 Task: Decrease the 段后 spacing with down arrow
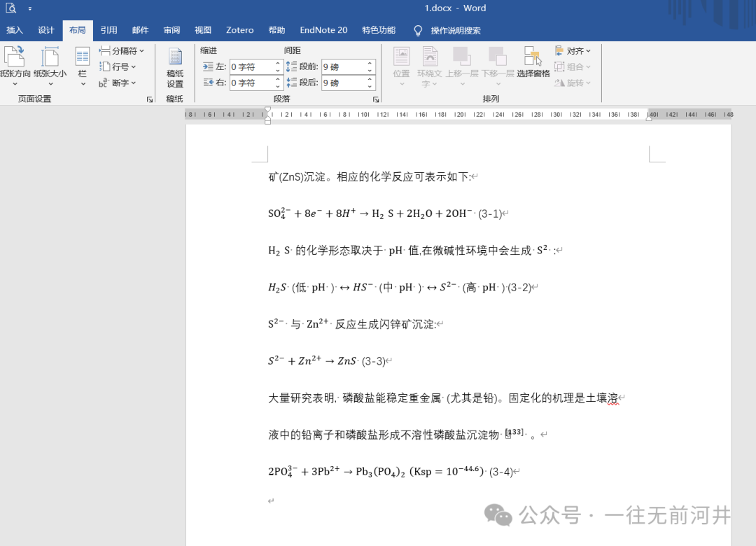(x=369, y=86)
